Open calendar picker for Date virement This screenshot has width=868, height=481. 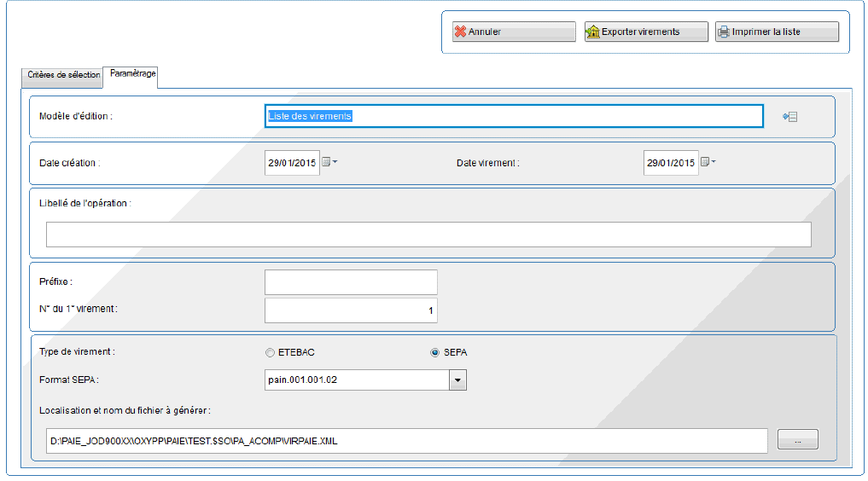click(x=708, y=162)
